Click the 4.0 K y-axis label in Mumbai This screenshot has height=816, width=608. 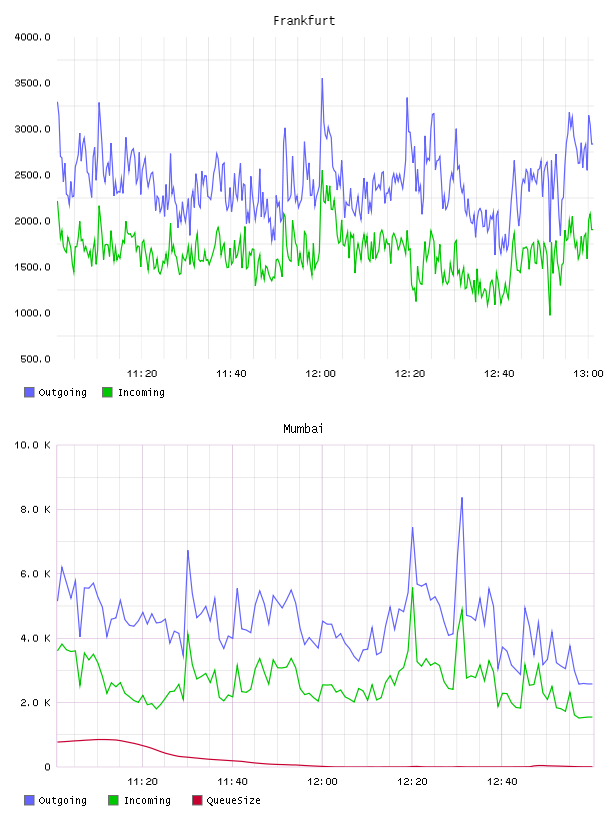(35, 639)
